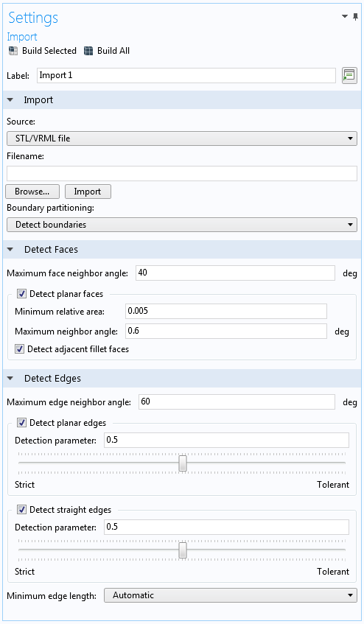
Task: Click the Browse... button
Action: pyautogui.click(x=32, y=192)
